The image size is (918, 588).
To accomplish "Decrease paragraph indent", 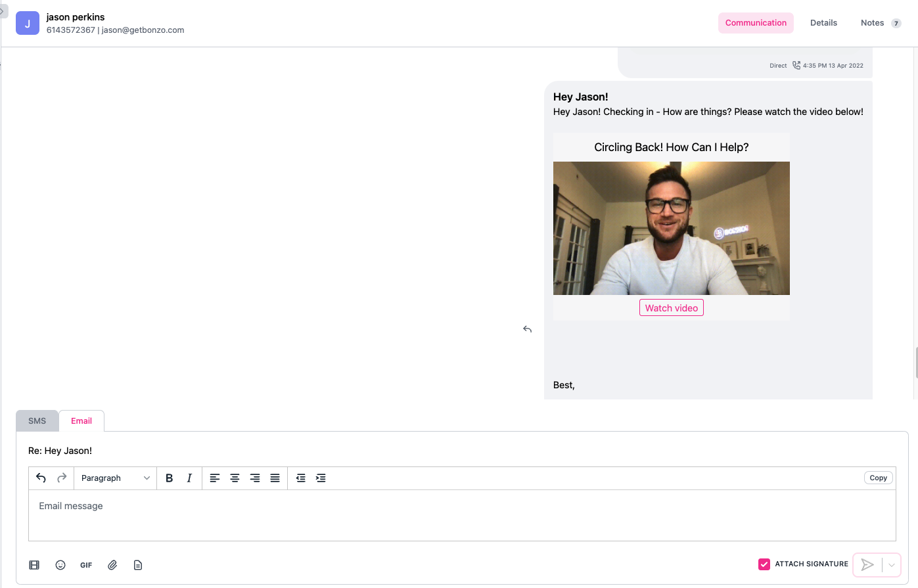I will click(x=301, y=478).
